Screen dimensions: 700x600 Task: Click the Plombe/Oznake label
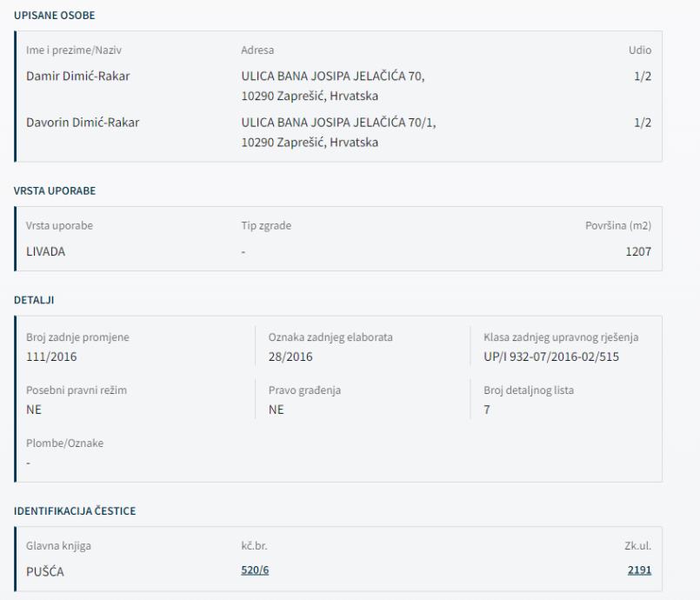click(65, 443)
